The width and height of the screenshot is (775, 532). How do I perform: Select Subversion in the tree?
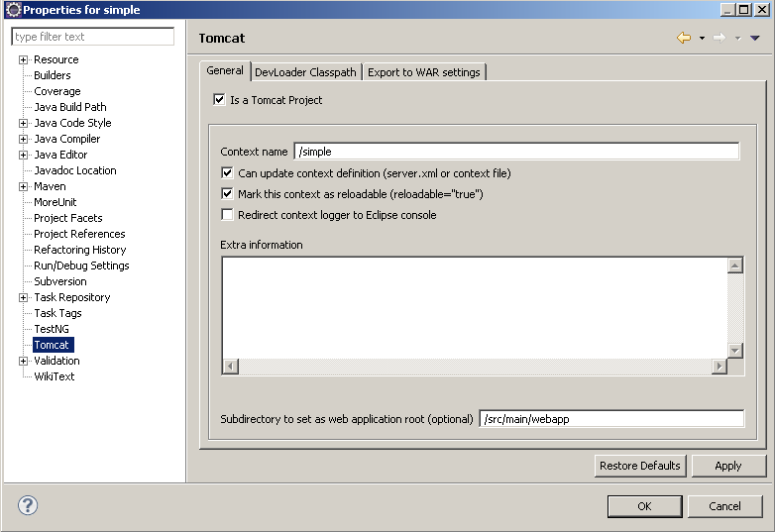(60, 281)
